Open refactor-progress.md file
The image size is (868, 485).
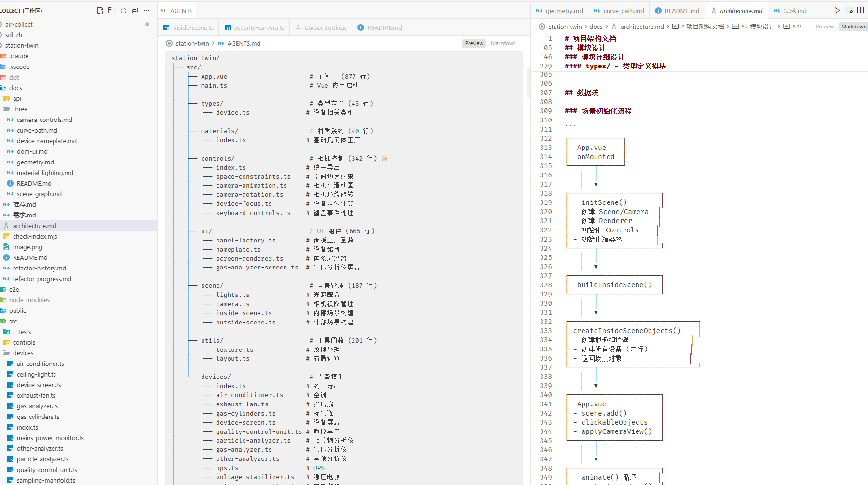(42, 279)
